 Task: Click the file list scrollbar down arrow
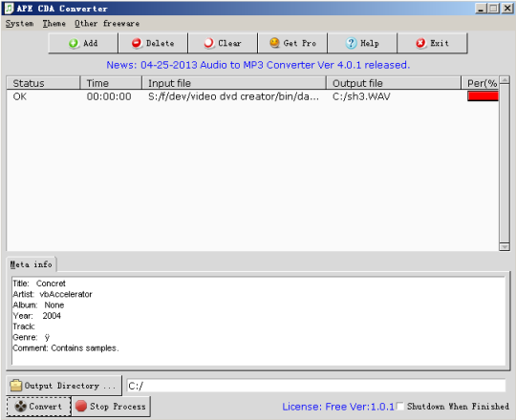coord(505,246)
